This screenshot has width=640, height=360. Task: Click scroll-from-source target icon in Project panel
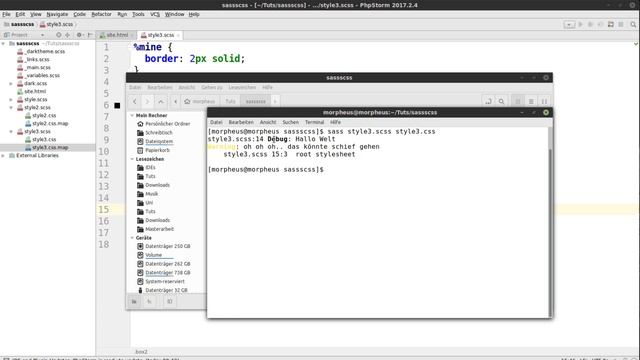tap(59, 35)
